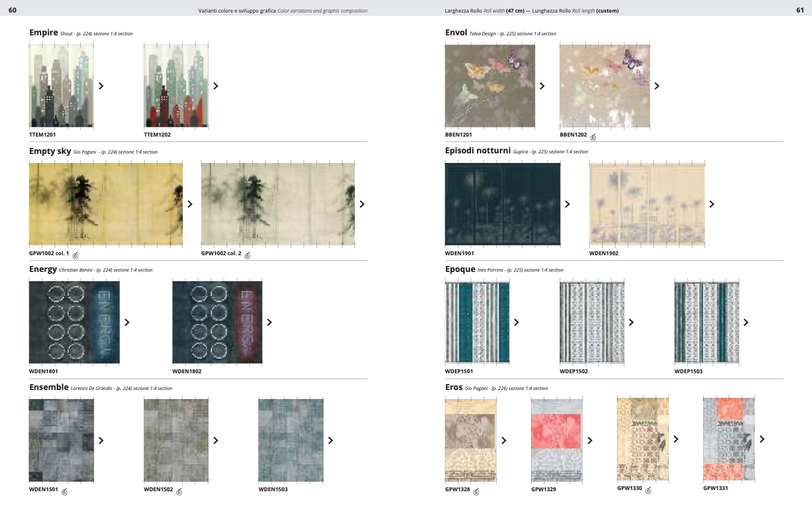This screenshot has width=812, height=526.
Task: Click the spiral icon next to WDEN1502
Action: pos(179,492)
